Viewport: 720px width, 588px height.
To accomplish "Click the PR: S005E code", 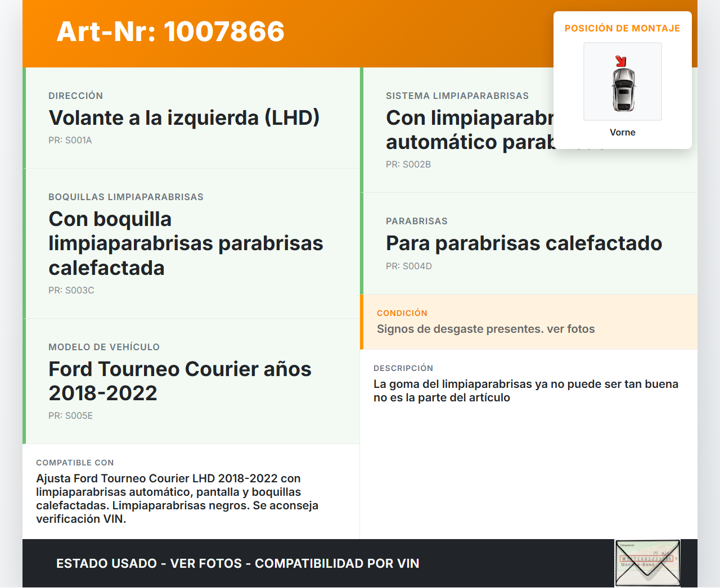I will click(71, 415).
